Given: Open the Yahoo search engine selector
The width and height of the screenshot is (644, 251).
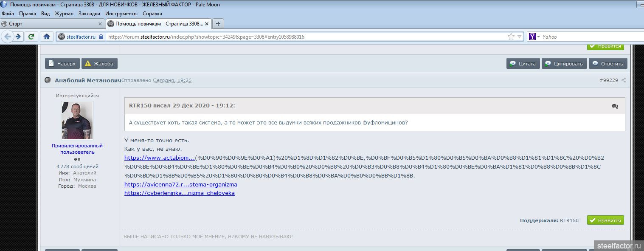Looking at the screenshot, I should tap(534, 37).
